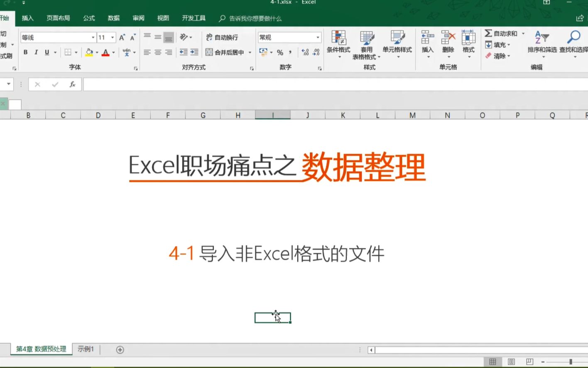Align text left

pyautogui.click(x=147, y=52)
